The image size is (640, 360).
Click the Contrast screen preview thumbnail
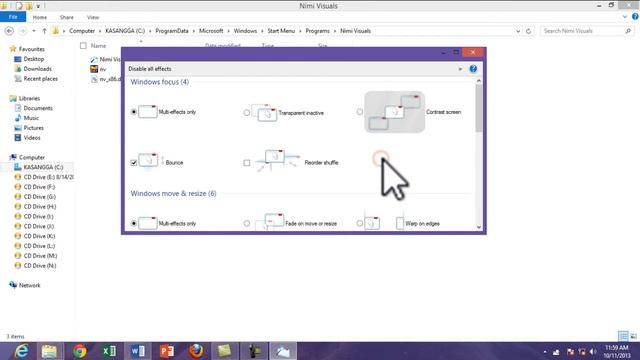(394, 112)
